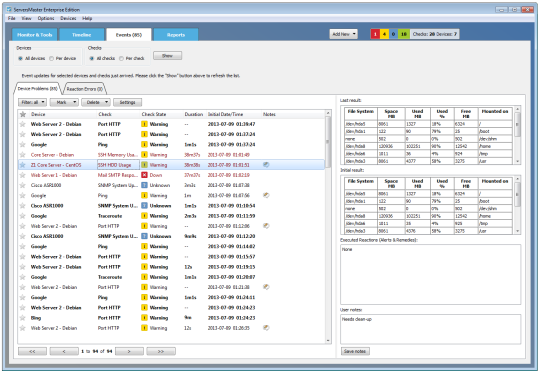
Task: Open the Devices menu
Action: 68,18
